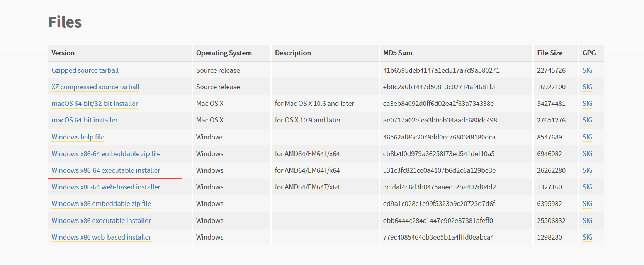Image resolution: width=644 pixels, height=265 pixels.
Task: Select MD5 sum 46562af86c2049dd0cc7680348180dca
Action: pyautogui.click(x=439, y=137)
